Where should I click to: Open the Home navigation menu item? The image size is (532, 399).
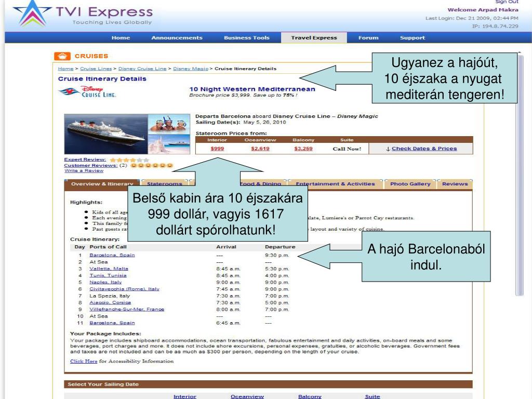pyautogui.click(x=121, y=37)
